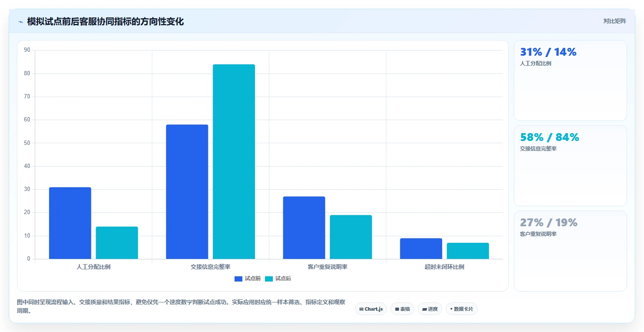Click the 客户重复说明率 x-axis label
The width and height of the screenshot is (644, 332).
click(x=328, y=267)
